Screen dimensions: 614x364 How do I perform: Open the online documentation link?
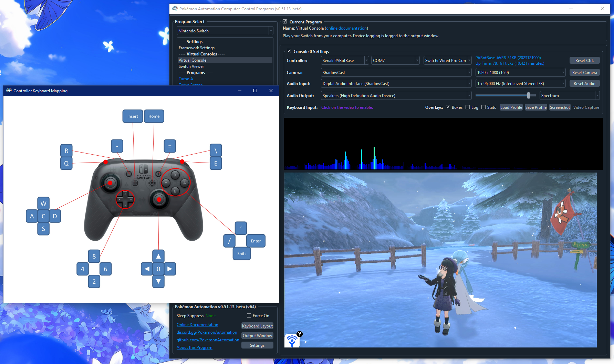pyautogui.click(x=346, y=28)
